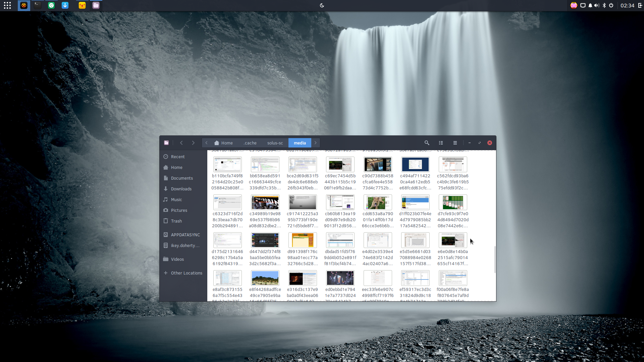
Task: Click the network display tray icon
Action: [x=583, y=5]
